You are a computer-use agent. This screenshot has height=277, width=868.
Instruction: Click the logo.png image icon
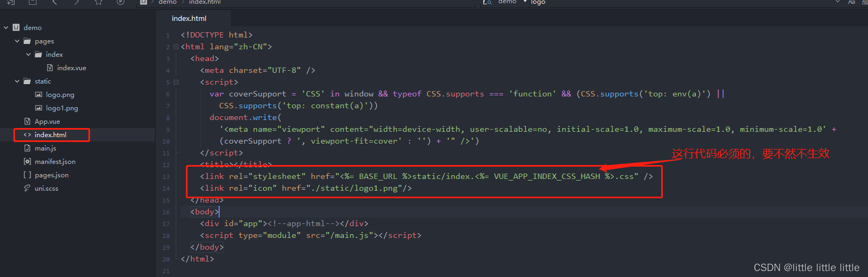click(39, 94)
